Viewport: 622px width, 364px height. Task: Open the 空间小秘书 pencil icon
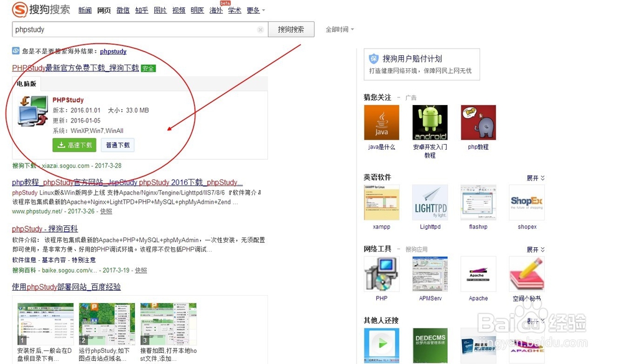pos(527,274)
